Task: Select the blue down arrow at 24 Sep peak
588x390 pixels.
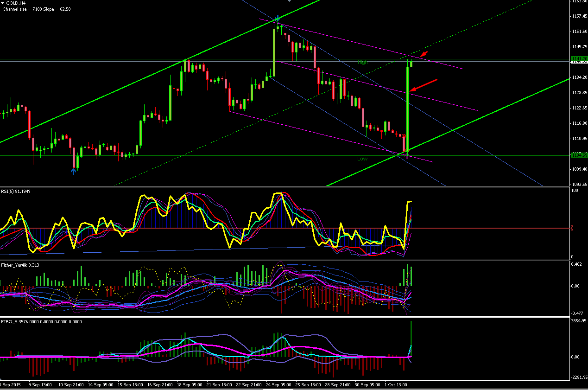Action: tap(278, 18)
